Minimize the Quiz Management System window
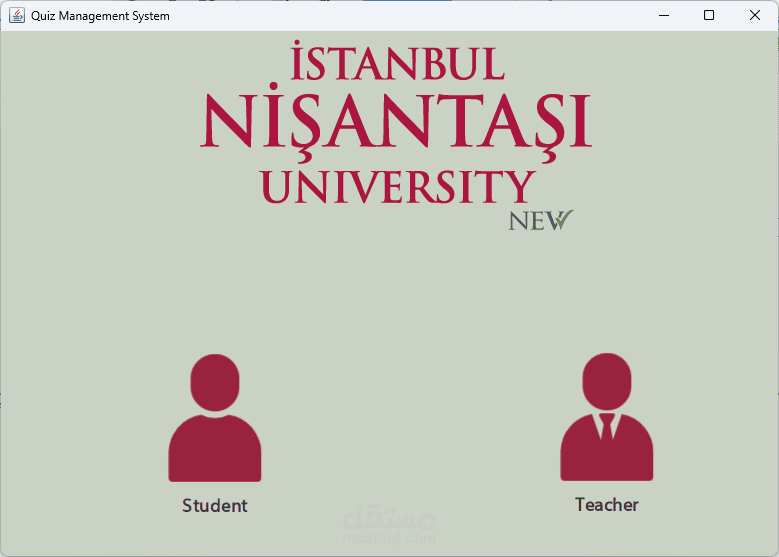Screen dimensions: 779x557 coord(664,15)
